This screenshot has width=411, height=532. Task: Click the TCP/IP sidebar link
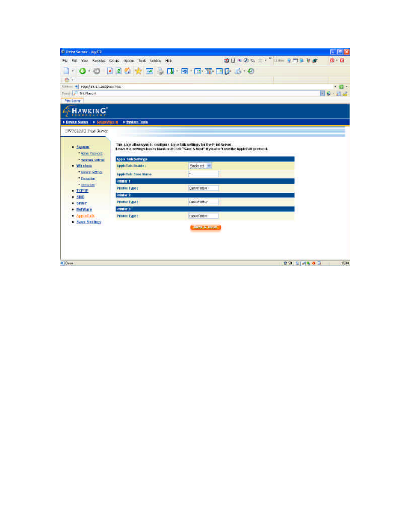point(82,190)
